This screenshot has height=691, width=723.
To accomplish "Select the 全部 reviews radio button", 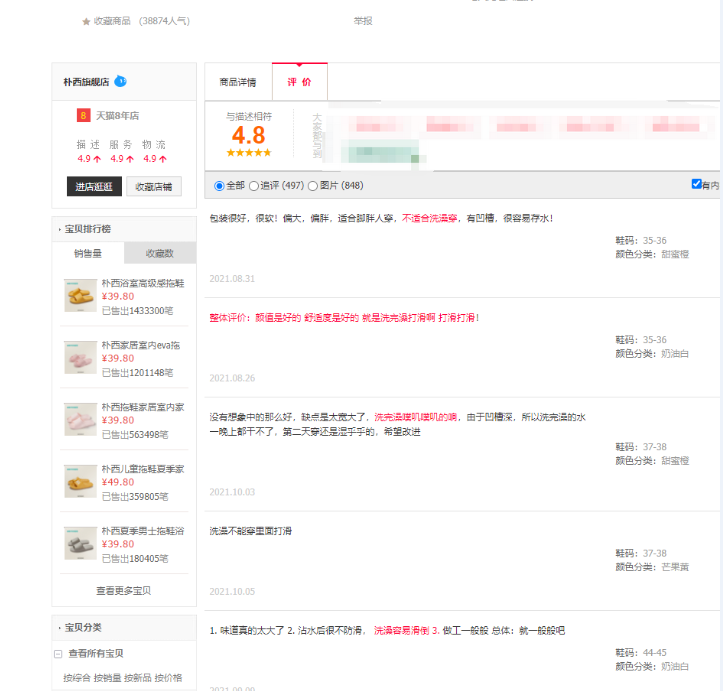I will coord(219,186).
